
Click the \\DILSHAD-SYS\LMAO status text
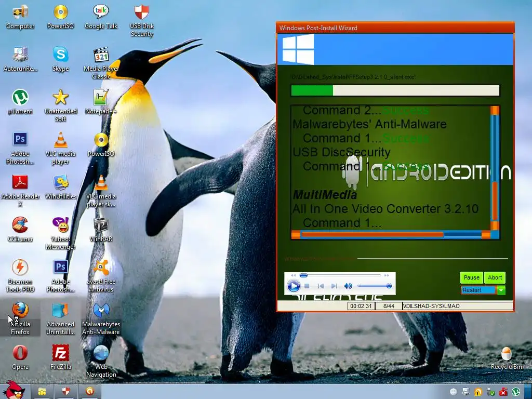431,306
